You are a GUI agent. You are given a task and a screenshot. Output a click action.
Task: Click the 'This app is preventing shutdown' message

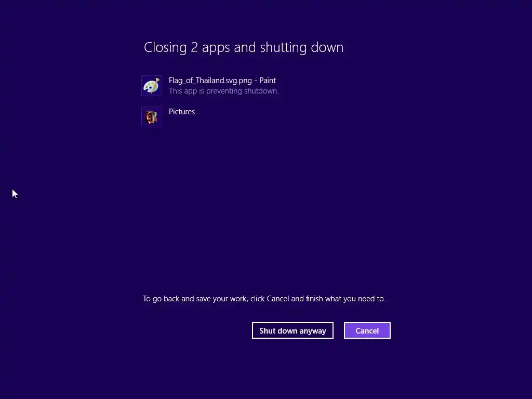[223, 91]
